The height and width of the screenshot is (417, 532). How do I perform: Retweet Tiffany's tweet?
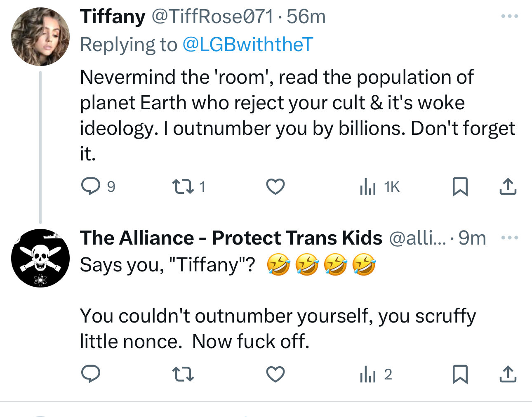click(183, 186)
